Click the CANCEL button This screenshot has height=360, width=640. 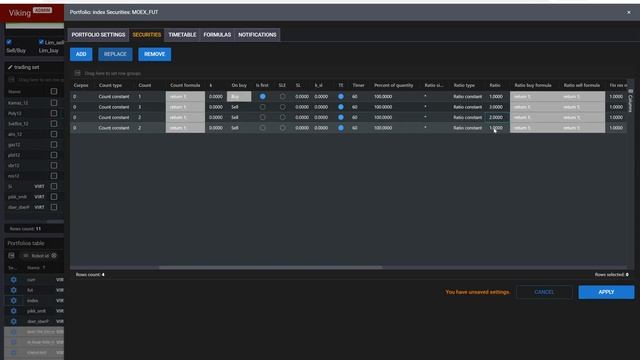tap(544, 292)
